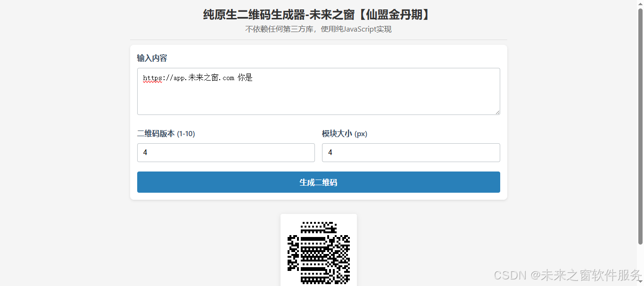
Task: Click the 输入内容 label
Action: (x=152, y=58)
